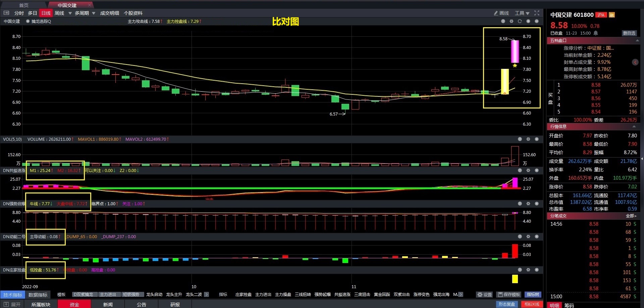Click the price alert bell icon
This screenshot has width=644, height=308.
pyautogui.click(x=596, y=33)
